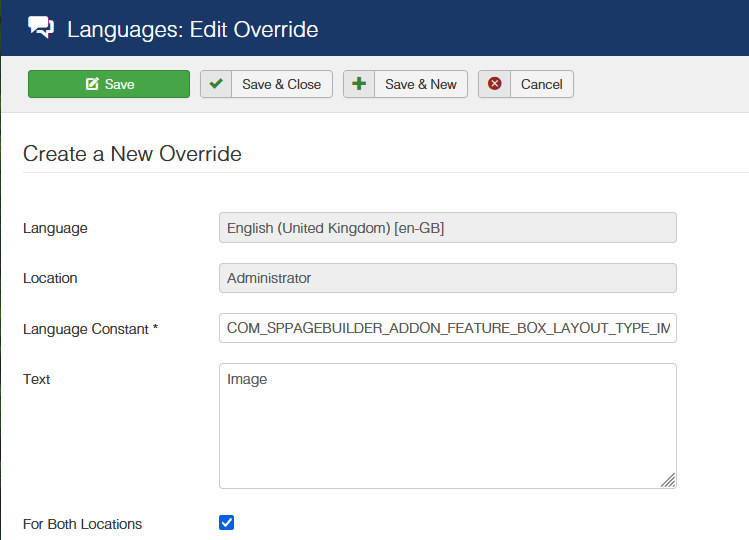Image resolution: width=749 pixels, height=540 pixels.
Task: Grab the Text area resize handle
Action: tap(668, 480)
